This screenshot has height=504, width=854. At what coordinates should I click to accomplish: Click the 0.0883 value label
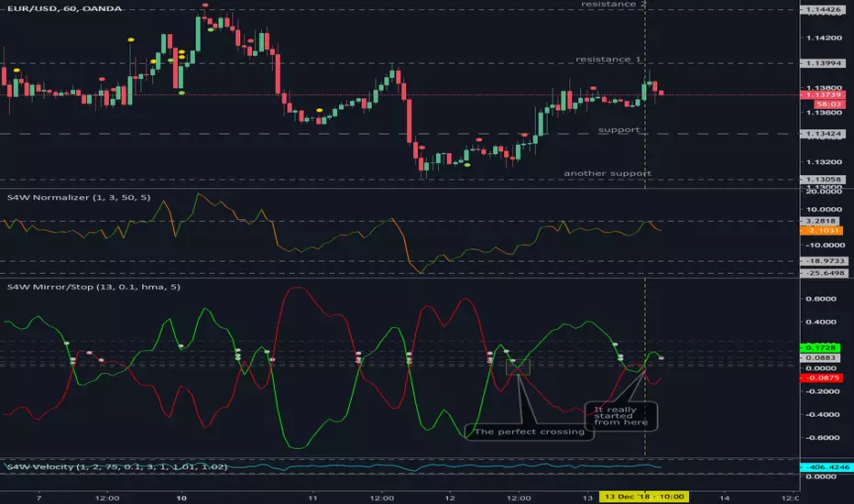820,358
